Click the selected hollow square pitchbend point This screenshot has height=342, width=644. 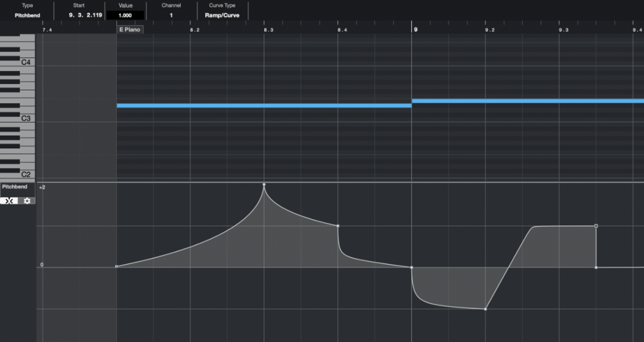click(x=596, y=226)
